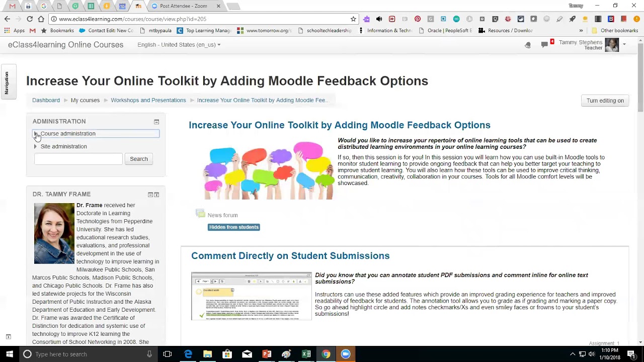This screenshot has width=644, height=362.
Task: Open Windows action center notifications
Action: click(631, 354)
